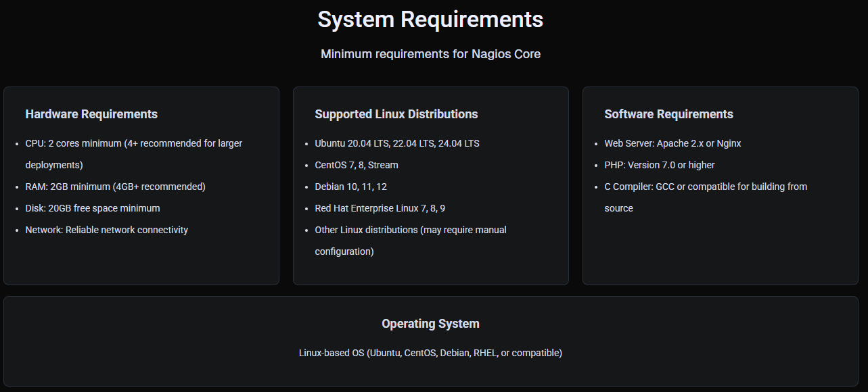
Task: Click the Operating System card heading
Action: tap(430, 324)
